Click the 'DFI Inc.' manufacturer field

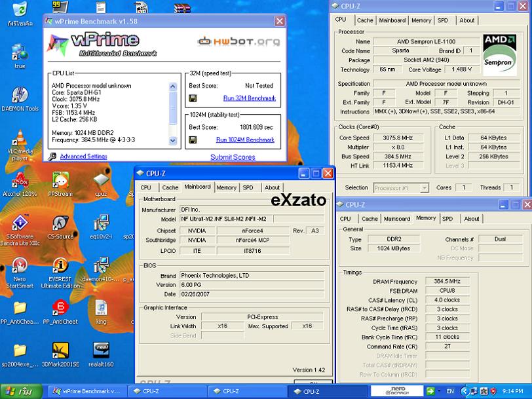pyautogui.click(x=252, y=210)
